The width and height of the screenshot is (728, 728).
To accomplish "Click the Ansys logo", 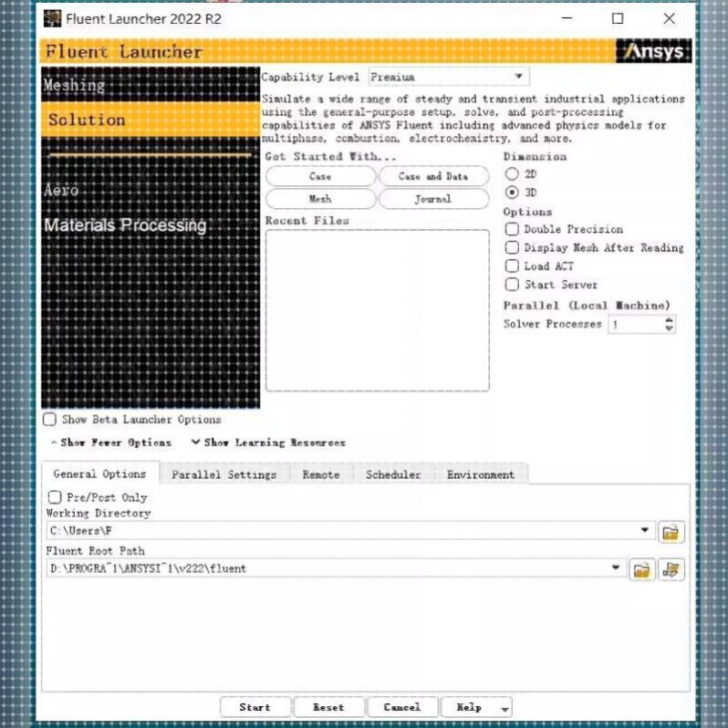I will tap(654, 51).
